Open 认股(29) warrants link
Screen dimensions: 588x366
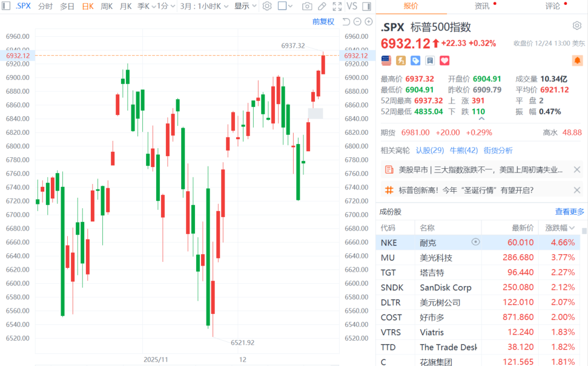click(x=430, y=150)
